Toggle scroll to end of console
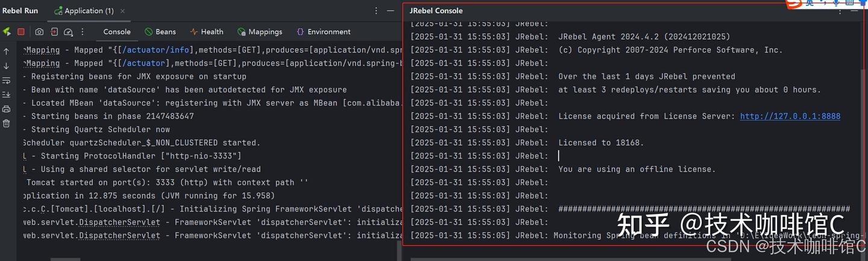 pos(6,95)
